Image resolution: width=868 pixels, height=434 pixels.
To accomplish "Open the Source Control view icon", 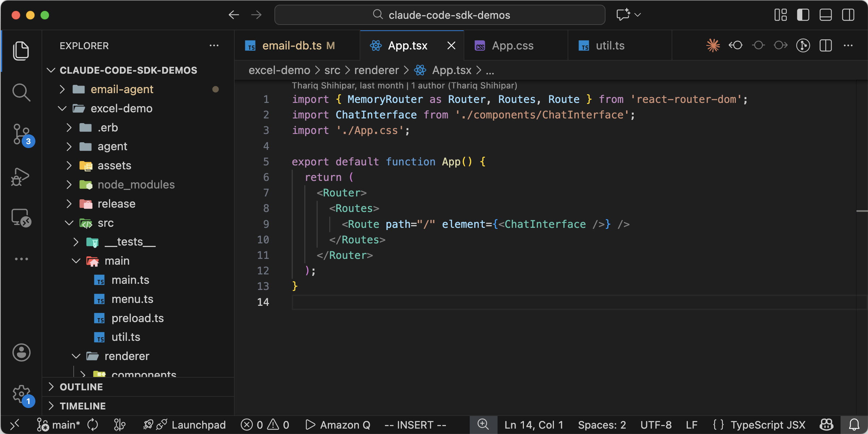I will 21,134.
